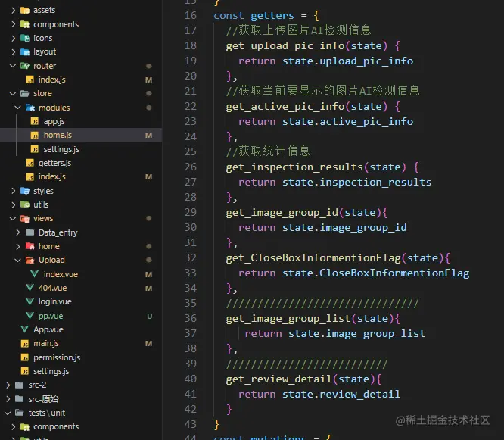Click the layout folder icon
This screenshot has width=504, height=440.
point(25,51)
